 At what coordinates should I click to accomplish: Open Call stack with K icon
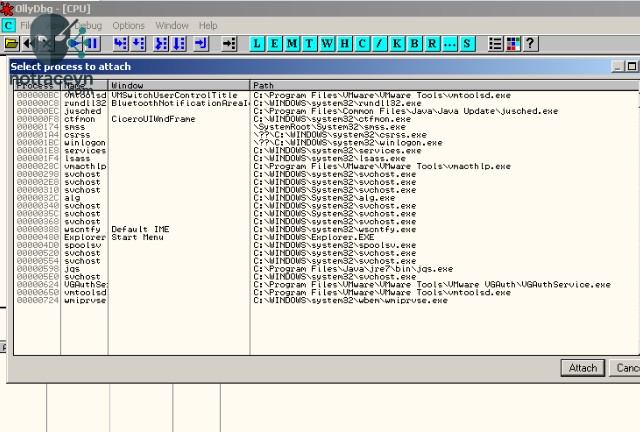397,44
